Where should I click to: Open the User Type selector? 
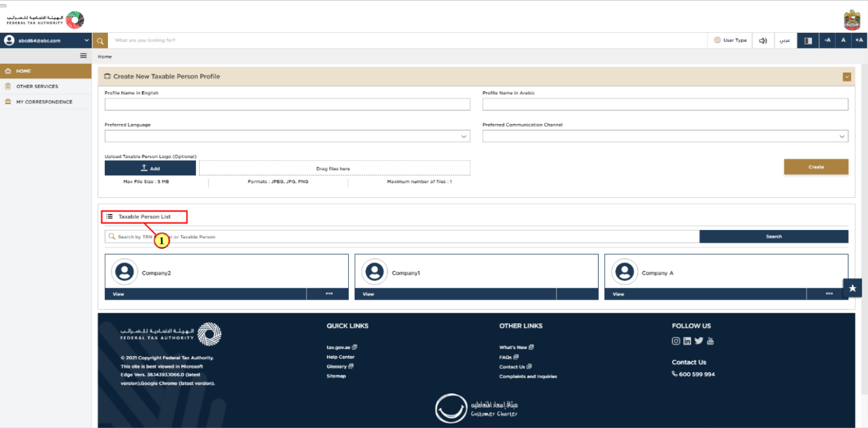(730, 40)
